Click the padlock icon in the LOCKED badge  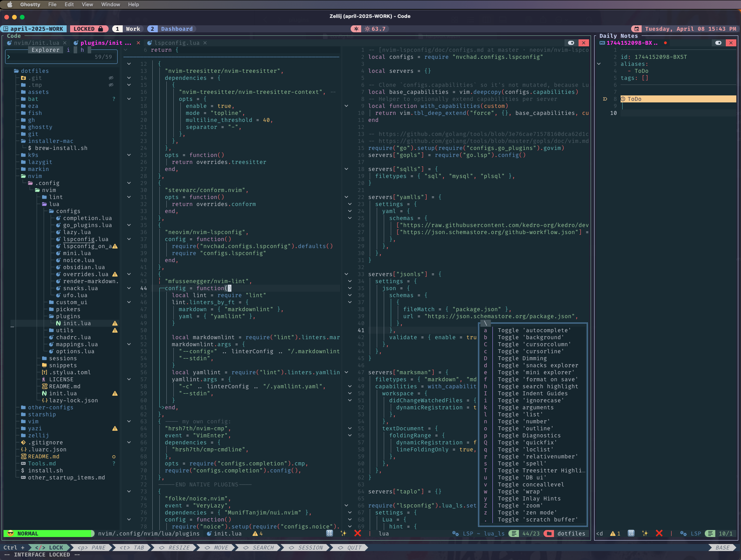(x=101, y=29)
